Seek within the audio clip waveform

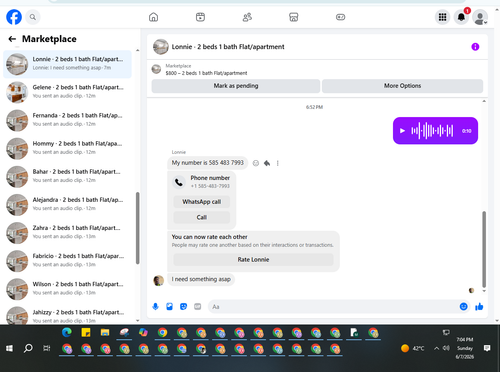pyautogui.click(x=432, y=131)
